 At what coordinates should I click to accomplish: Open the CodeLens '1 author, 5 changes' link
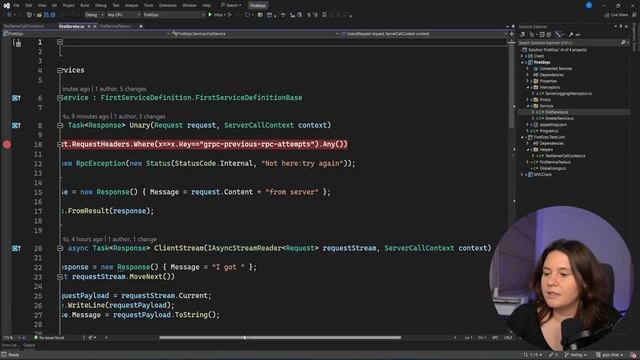pos(120,89)
